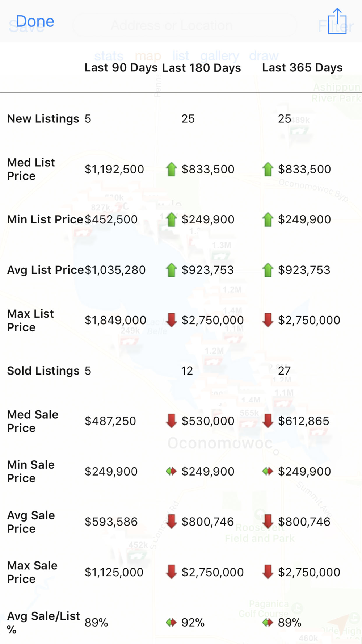362x644 pixels.
Task: Tap red down arrow beside Avg Sale Price in 365 Days column
Action: click(x=268, y=522)
